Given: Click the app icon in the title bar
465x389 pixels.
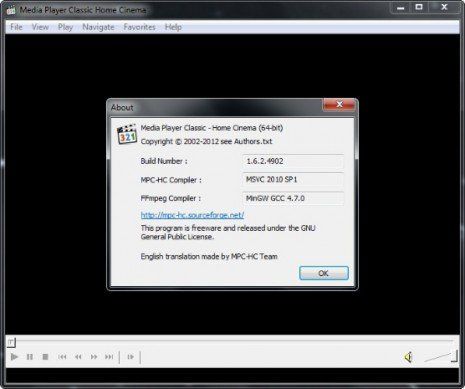Looking at the screenshot, I should point(11,10).
